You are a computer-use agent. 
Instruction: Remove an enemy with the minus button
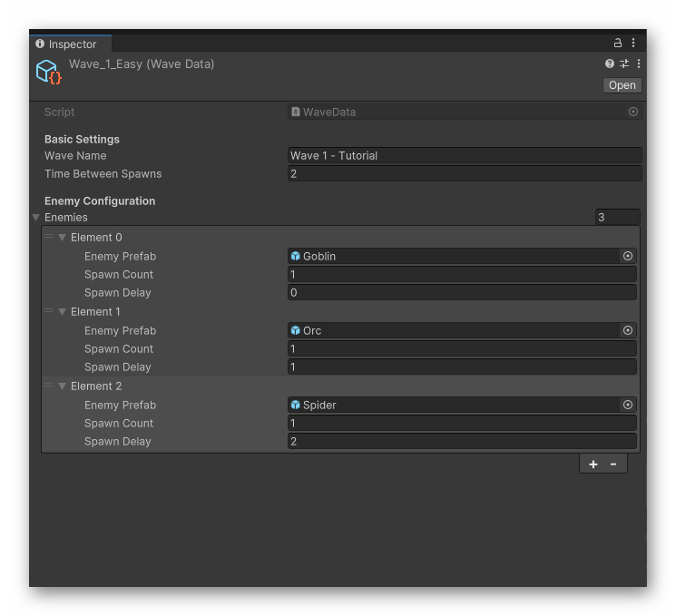613,464
